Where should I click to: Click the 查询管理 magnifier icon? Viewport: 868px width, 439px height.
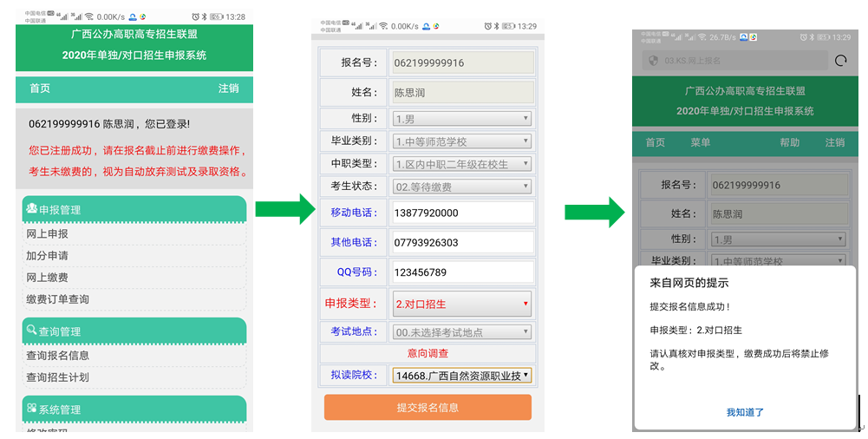(x=31, y=330)
